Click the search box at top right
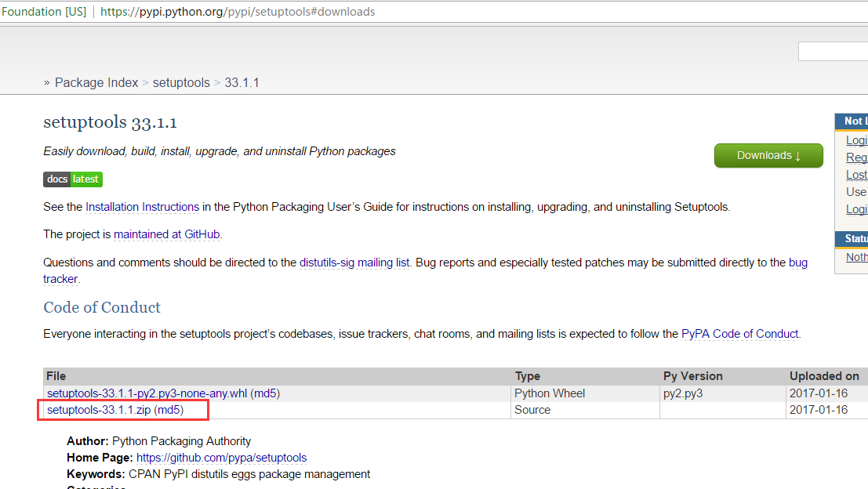The image size is (868, 489). pyautogui.click(x=833, y=51)
